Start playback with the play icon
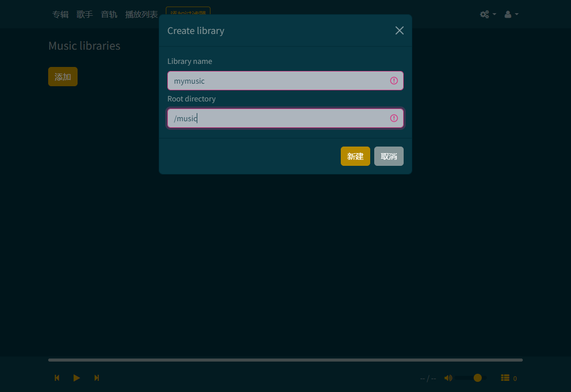Screen dimensions: 571x392 [x=77, y=378]
